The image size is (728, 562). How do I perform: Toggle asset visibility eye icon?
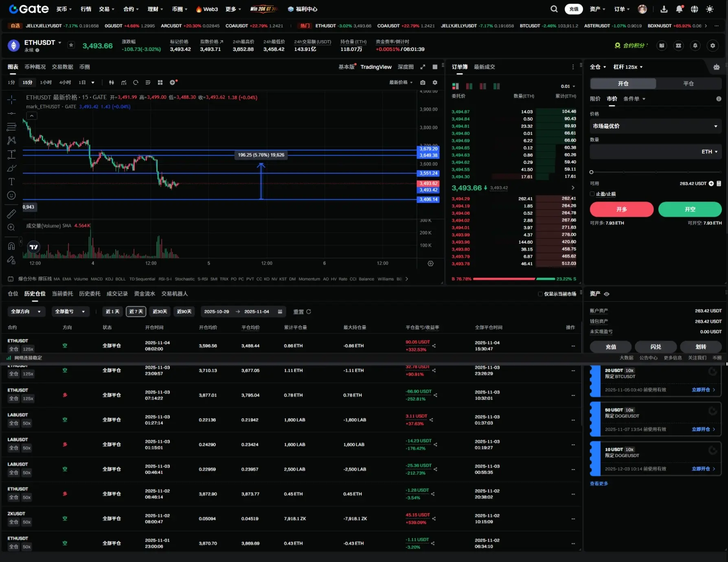click(x=606, y=294)
